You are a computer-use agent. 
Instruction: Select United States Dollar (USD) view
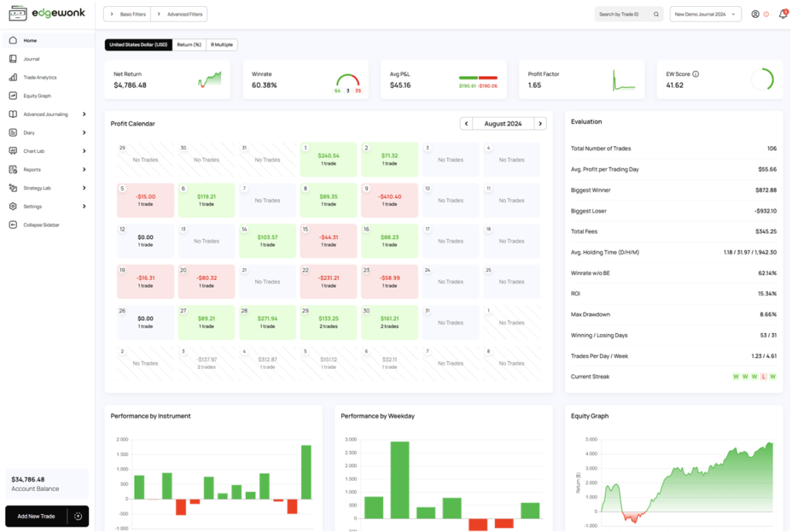(138, 45)
